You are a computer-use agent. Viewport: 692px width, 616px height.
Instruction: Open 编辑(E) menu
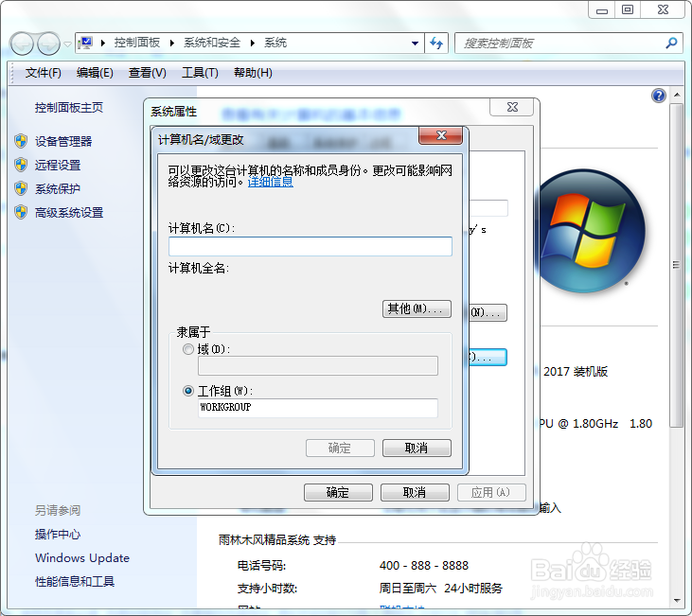95,73
